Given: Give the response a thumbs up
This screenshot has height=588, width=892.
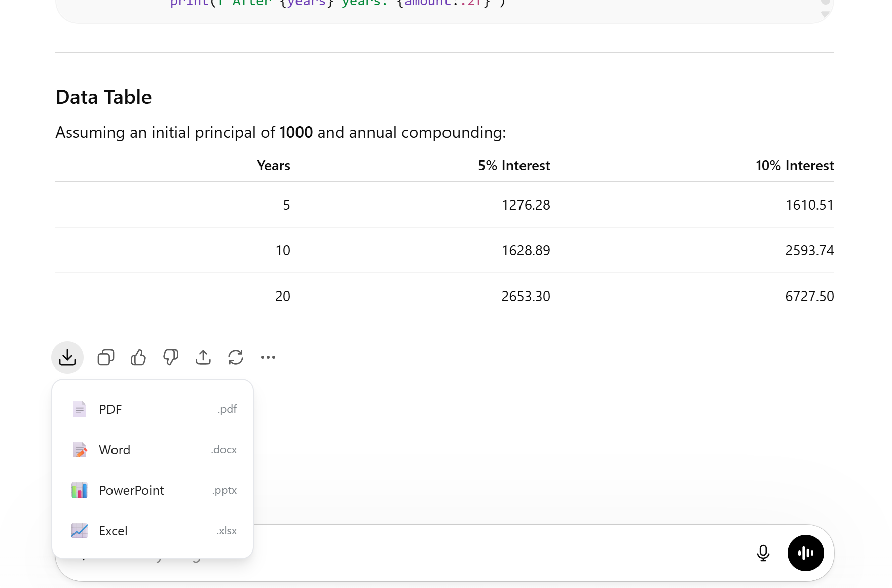Looking at the screenshot, I should pos(138,357).
